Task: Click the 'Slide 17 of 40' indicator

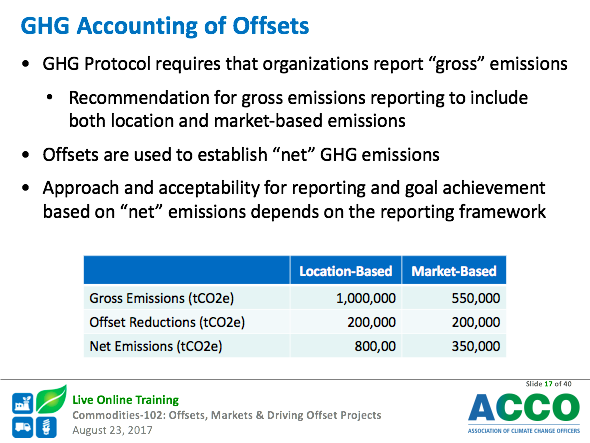Action: pos(548,384)
